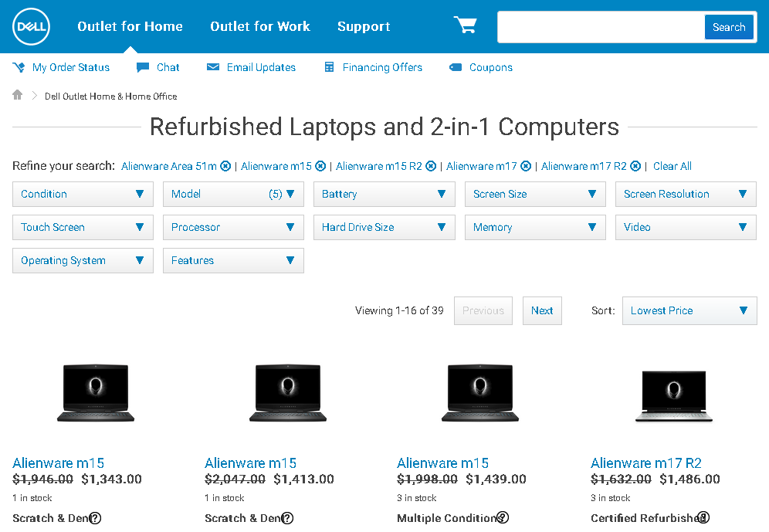Expand the Features filter dropdown
Viewport: 769px width, 532px height.
tap(233, 260)
